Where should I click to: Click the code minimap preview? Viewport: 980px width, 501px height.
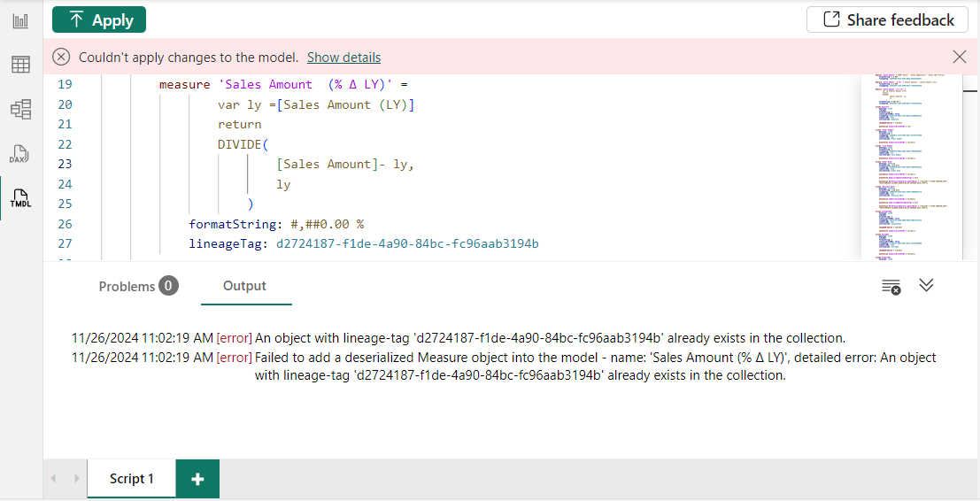pos(911,166)
